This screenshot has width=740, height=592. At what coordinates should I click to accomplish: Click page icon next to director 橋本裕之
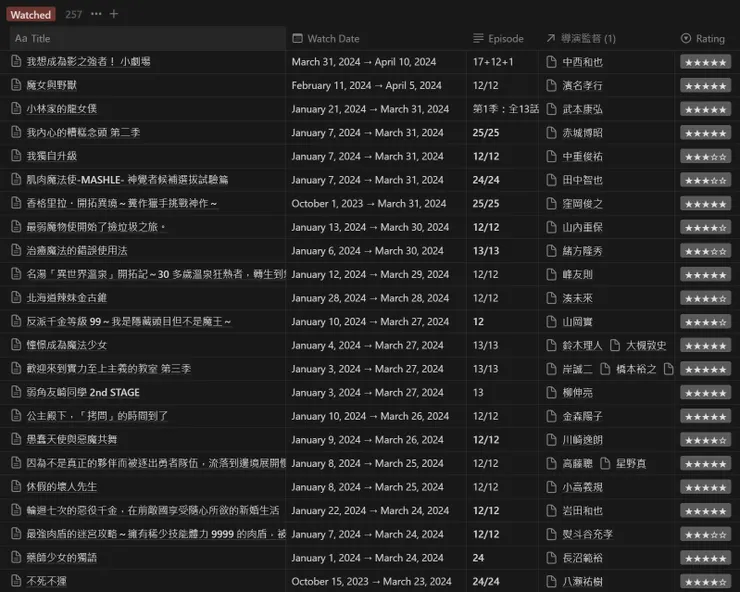point(605,369)
